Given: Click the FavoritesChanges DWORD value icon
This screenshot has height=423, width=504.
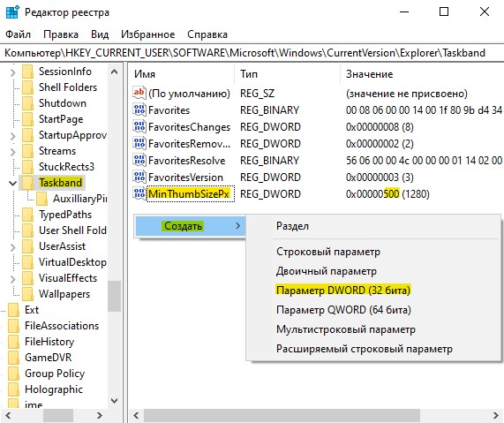Looking at the screenshot, I should click(x=139, y=126).
